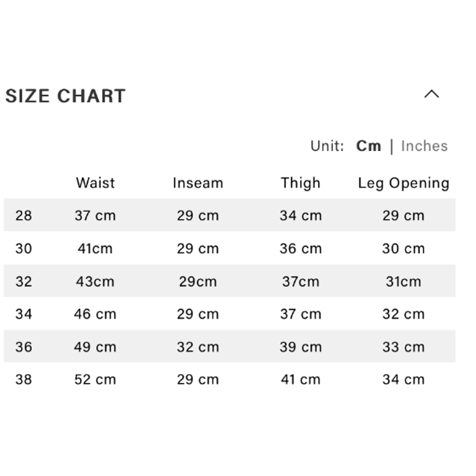Select size 30 row label
This screenshot has height=476, width=476.
(x=24, y=249)
